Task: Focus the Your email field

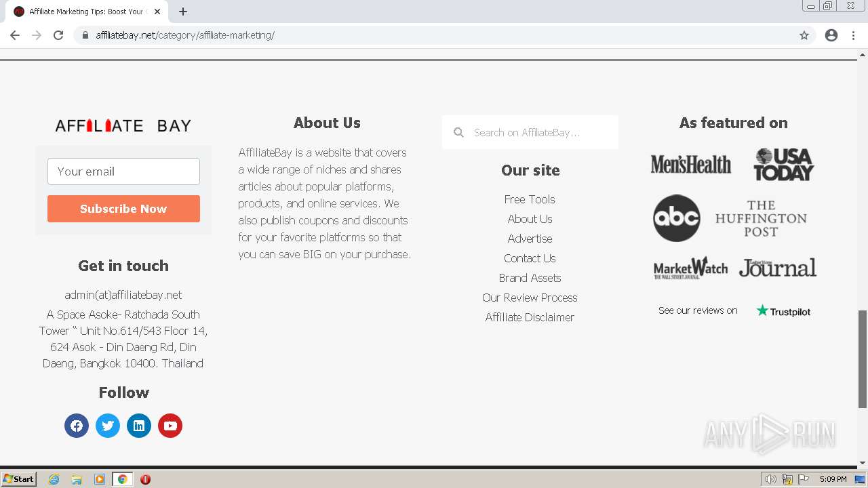Action: pos(123,171)
